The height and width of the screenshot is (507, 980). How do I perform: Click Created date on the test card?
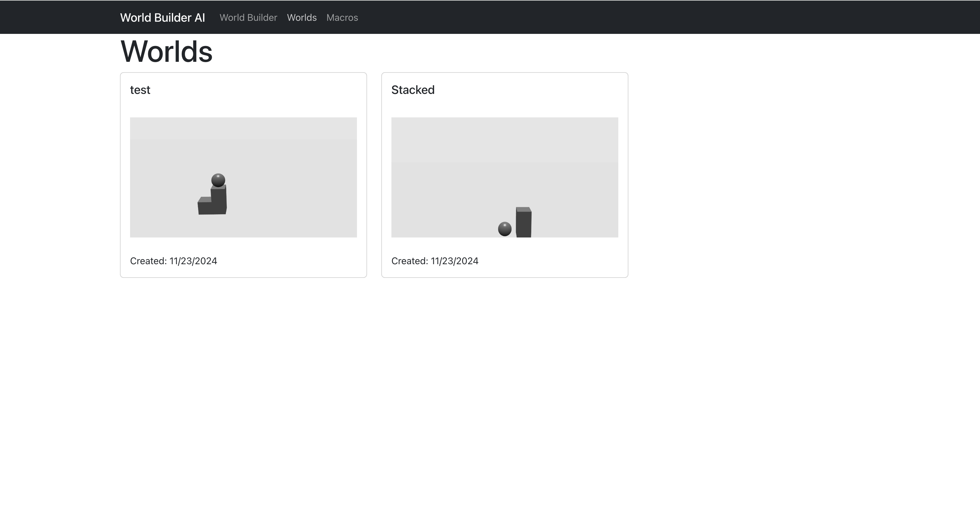point(173,261)
